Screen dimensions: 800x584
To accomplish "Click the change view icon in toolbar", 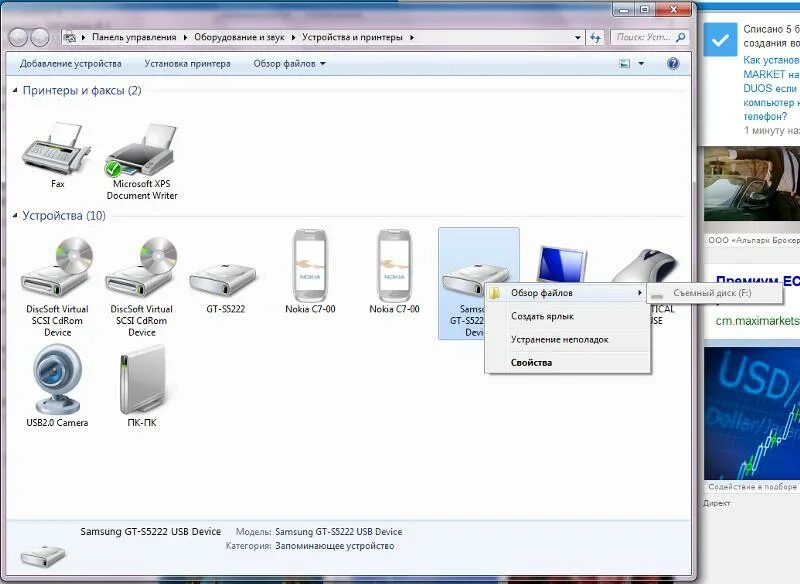I will pyautogui.click(x=624, y=64).
